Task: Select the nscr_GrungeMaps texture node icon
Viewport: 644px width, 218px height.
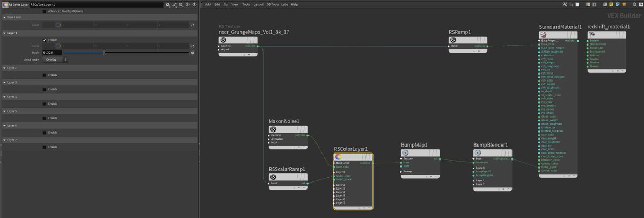Action: [223, 40]
